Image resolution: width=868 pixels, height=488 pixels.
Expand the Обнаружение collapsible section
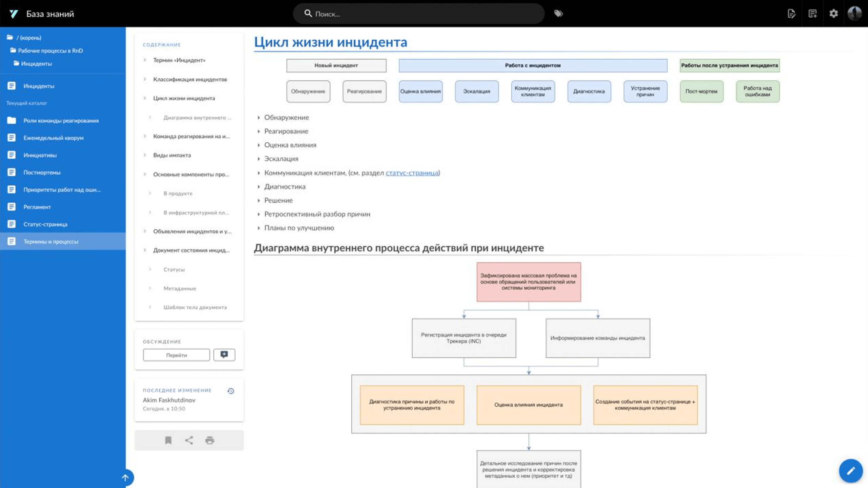(287, 118)
